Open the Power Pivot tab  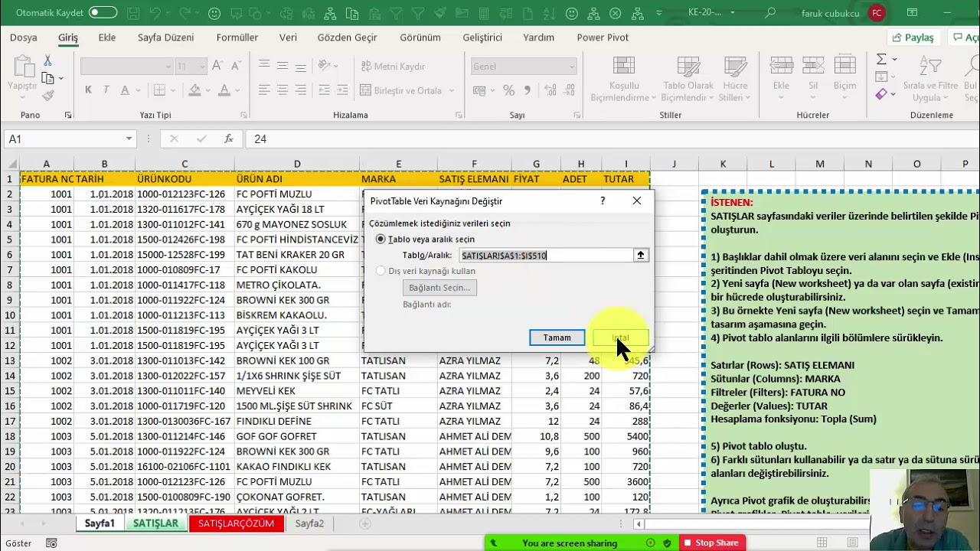(x=603, y=37)
